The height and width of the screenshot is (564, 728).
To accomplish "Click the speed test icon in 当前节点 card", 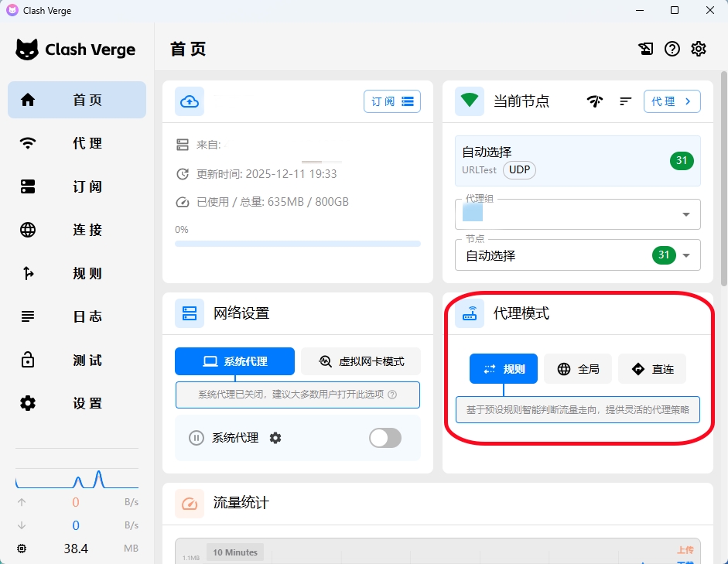I will (x=594, y=101).
